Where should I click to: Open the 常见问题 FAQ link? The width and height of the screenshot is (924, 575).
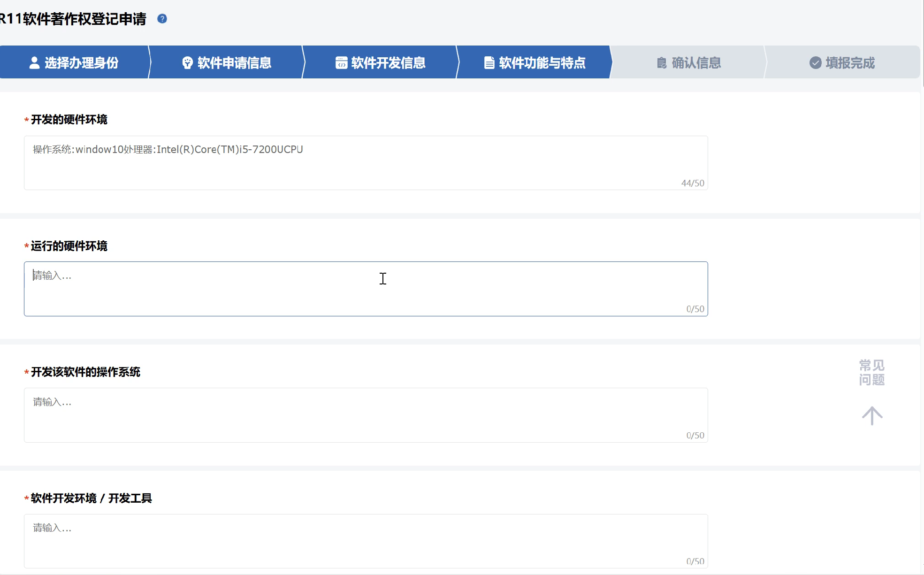click(x=871, y=372)
